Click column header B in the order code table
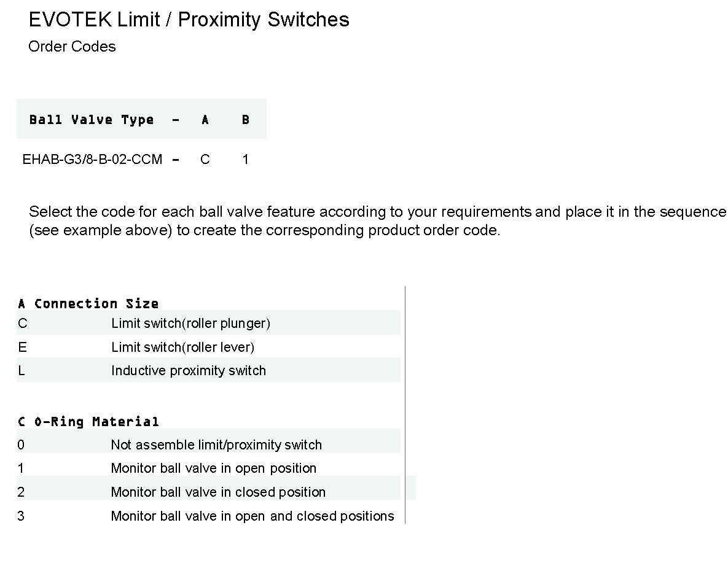728x571 pixels. (x=245, y=120)
